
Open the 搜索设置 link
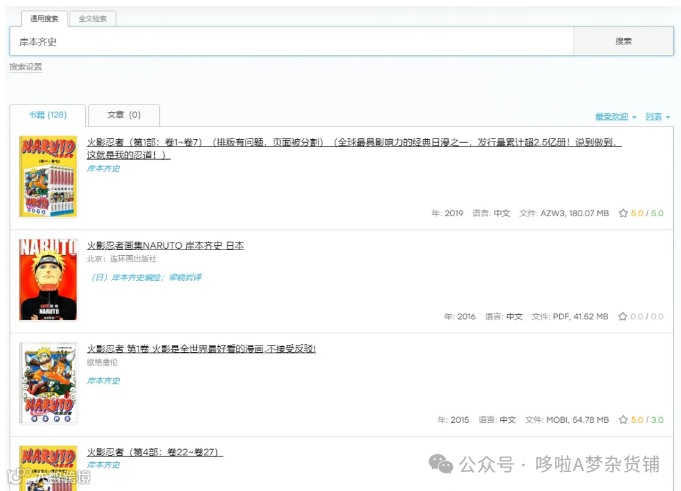tap(26, 67)
